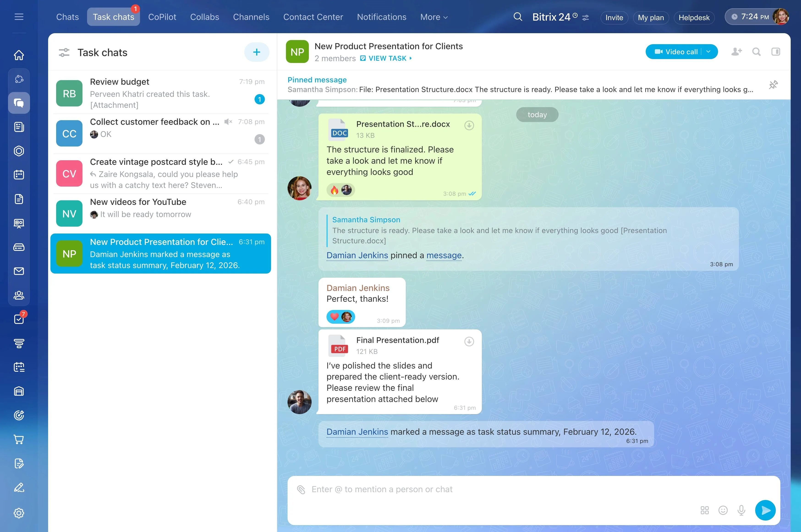Open Task chats filter settings icon
Screen dimensions: 801x532
coord(64,53)
